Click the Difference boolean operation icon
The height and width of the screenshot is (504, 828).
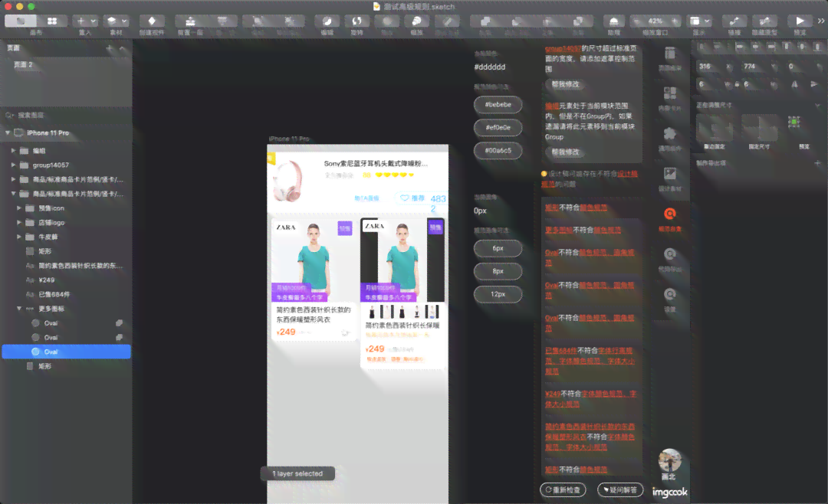coord(579,21)
